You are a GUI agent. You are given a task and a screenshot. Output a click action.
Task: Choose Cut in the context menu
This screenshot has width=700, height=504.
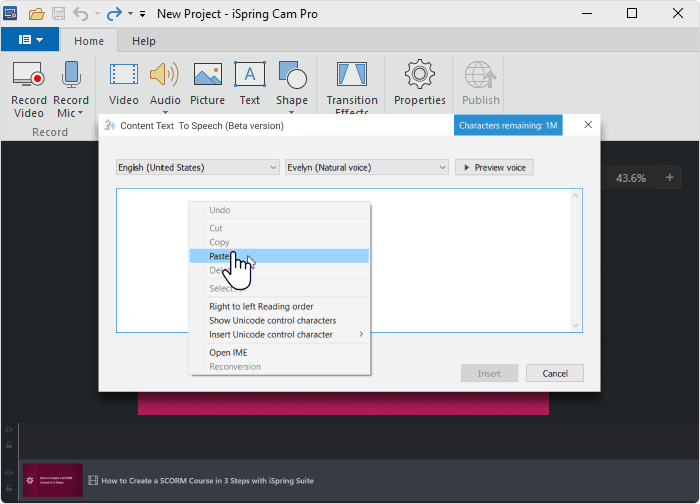[x=279, y=228]
